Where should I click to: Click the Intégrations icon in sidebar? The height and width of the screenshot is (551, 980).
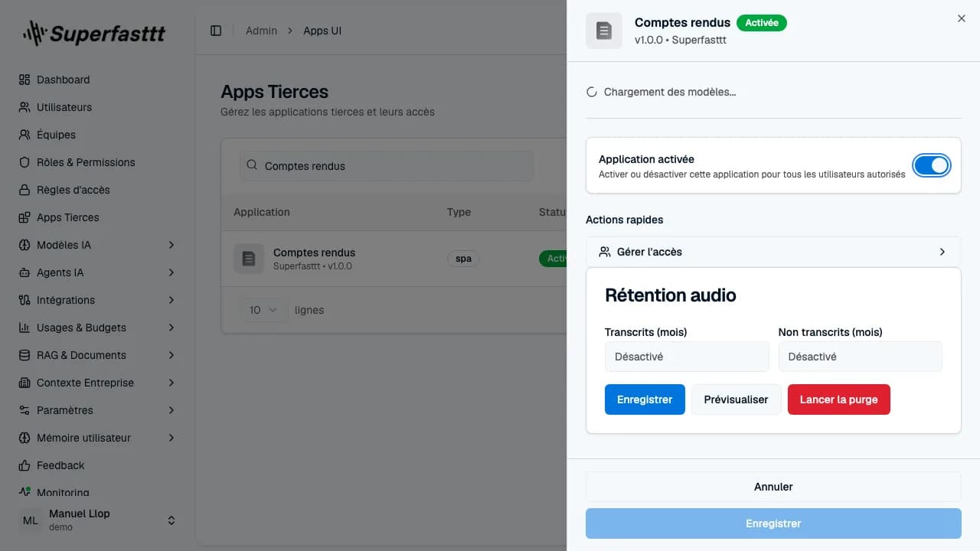(x=24, y=300)
